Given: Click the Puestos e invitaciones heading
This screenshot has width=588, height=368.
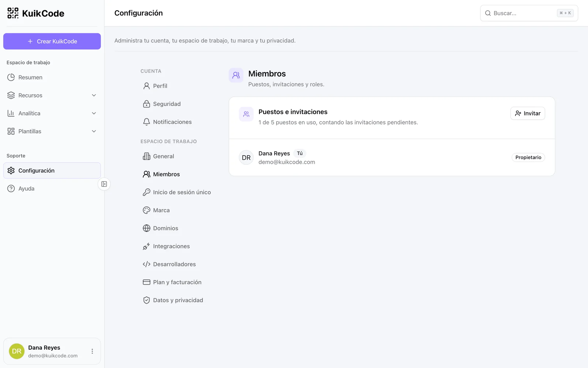Looking at the screenshot, I should tap(293, 112).
